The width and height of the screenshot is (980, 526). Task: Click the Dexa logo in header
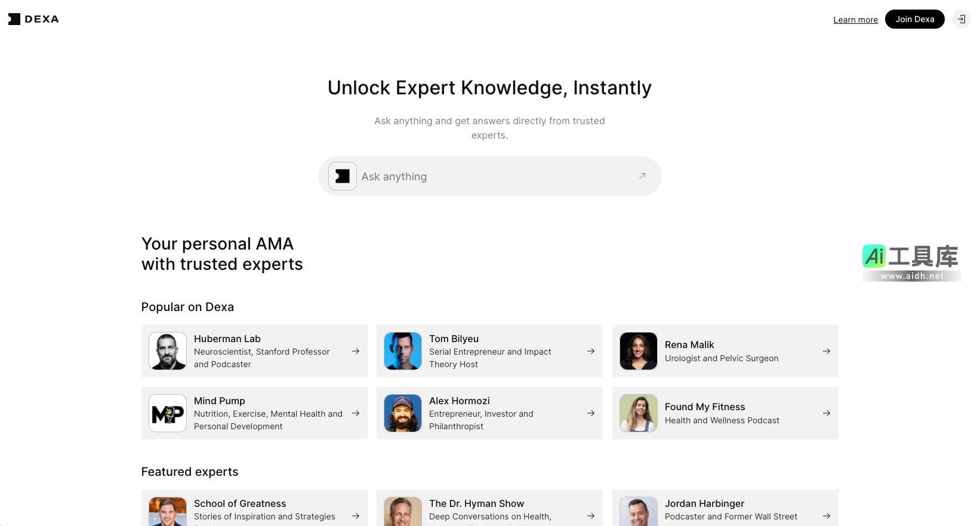pyautogui.click(x=33, y=19)
